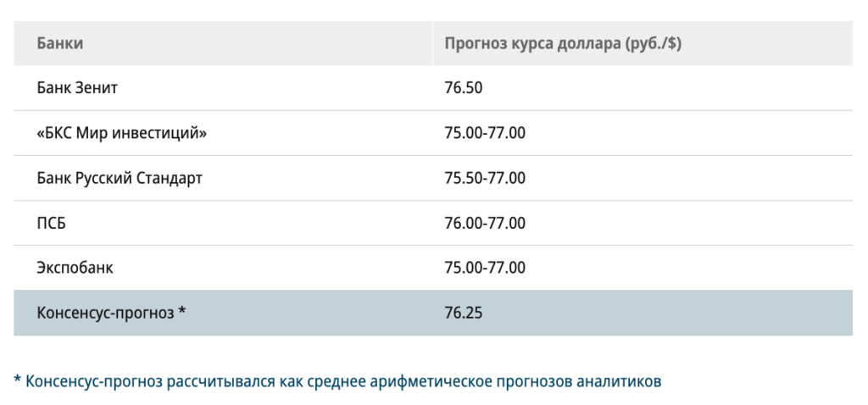This screenshot has height=405, width=868.
Task: Select the 'ПСБ' bank name
Action: pyautogui.click(x=52, y=223)
